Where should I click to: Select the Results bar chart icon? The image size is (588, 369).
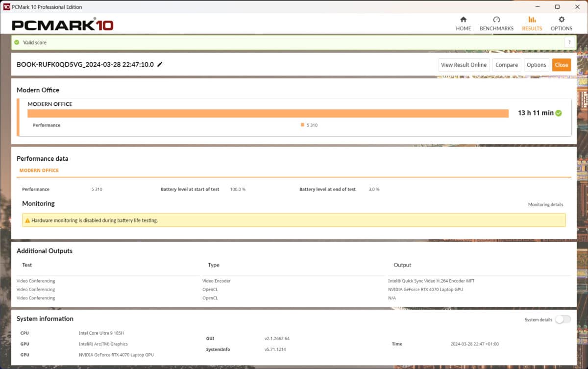click(x=532, y=20)
